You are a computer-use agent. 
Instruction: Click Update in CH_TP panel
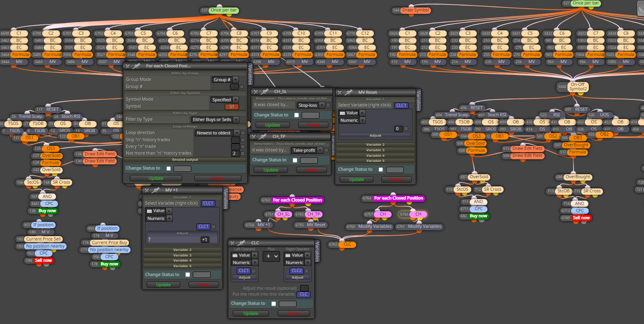(271, 170)
